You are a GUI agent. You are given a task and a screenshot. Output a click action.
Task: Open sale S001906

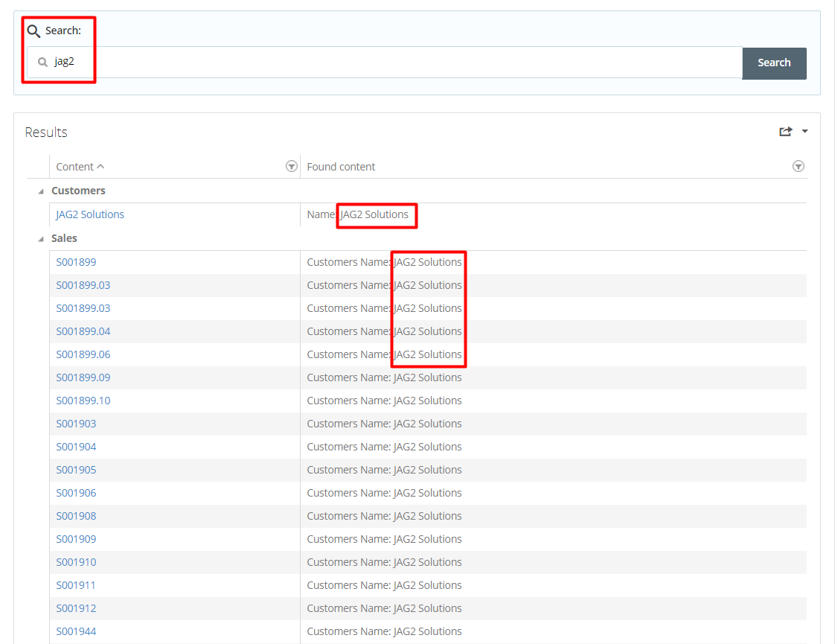point(76,493)
